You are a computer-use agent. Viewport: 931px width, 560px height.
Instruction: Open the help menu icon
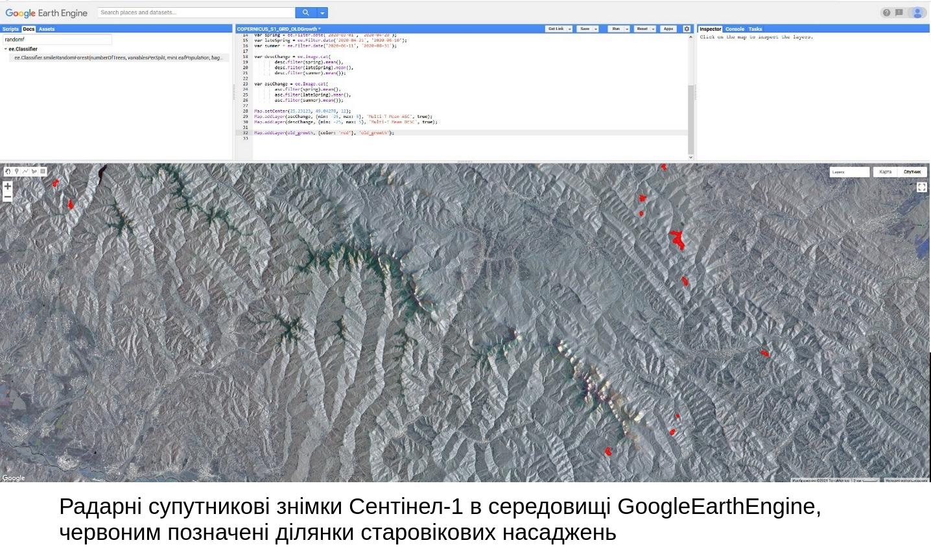pyautogui.click(x=886, y=12)
